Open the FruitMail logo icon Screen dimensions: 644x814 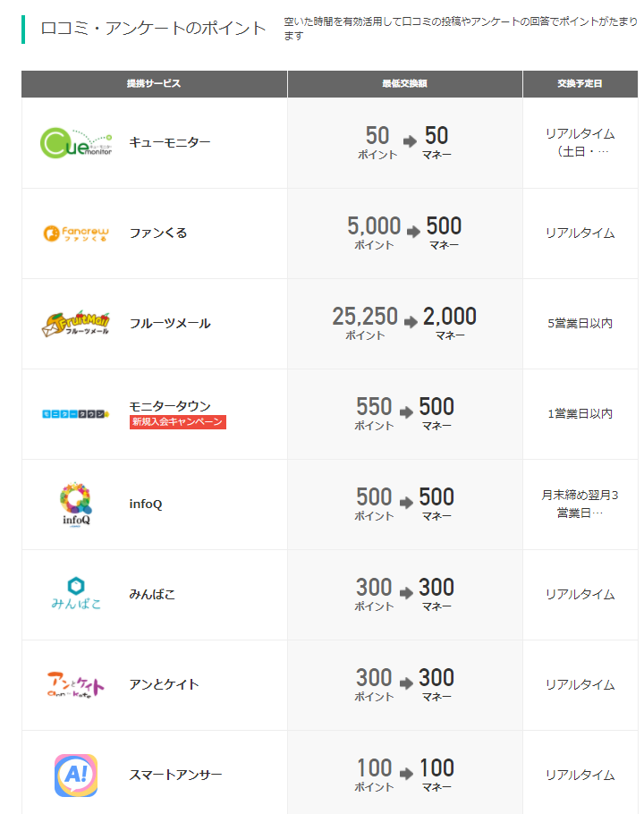(76, 323)
